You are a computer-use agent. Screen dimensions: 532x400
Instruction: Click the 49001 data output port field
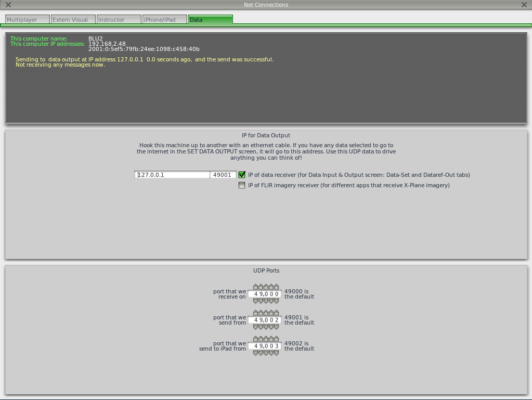coord(223,175)
